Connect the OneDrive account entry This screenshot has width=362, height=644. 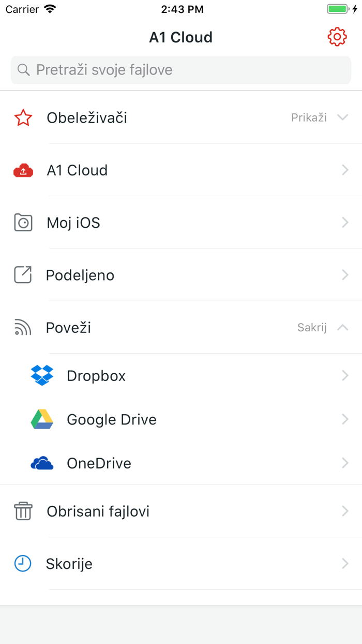coord(181,463)
